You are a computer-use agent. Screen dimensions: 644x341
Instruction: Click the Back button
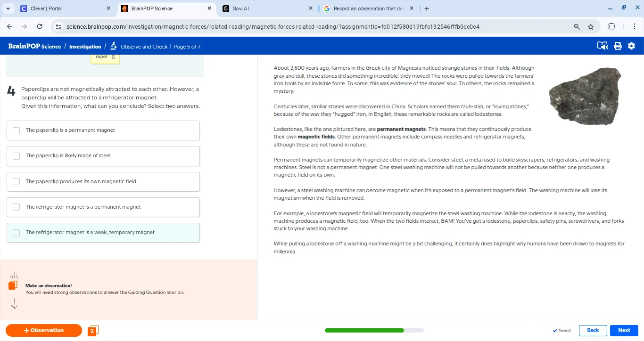click(593, 331)
